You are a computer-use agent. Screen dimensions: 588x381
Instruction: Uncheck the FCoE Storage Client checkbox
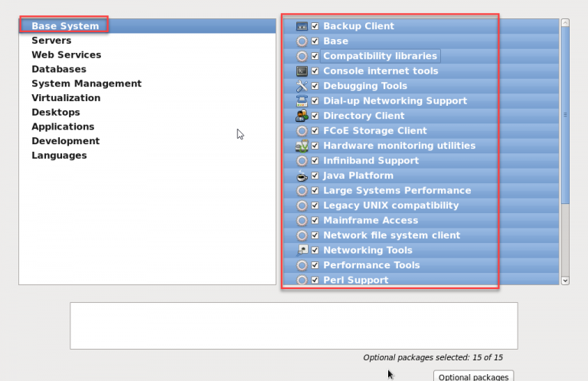[315, 130]
